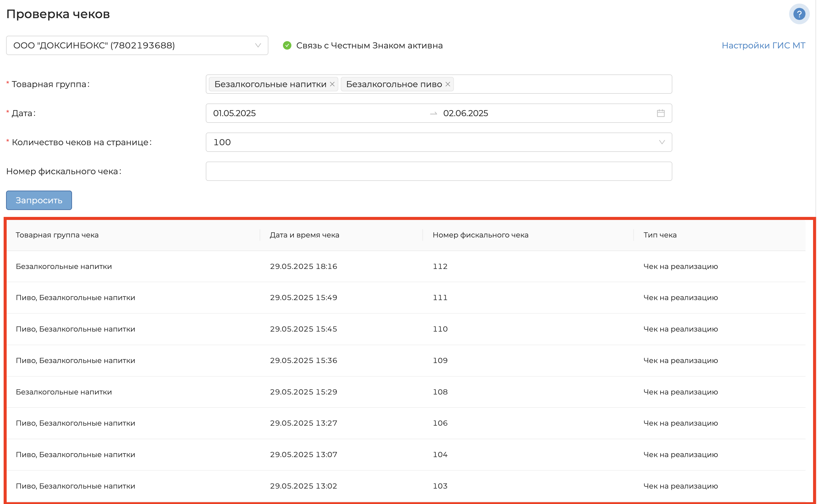Open Настройки ГИС МТ link
The height and width of the screenshot is (504, 817).
(x=763, y=45)
